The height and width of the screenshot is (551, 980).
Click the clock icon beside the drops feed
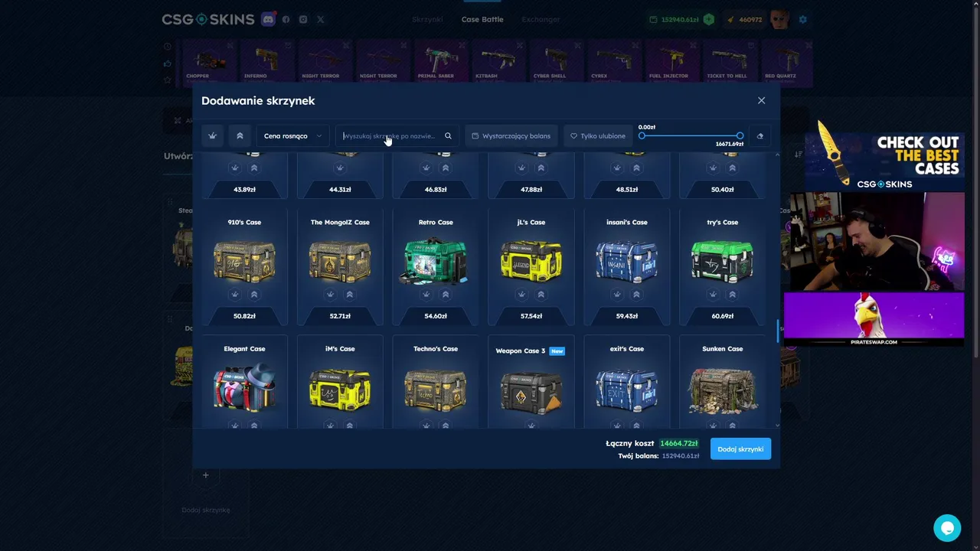[x=168, y=46]
